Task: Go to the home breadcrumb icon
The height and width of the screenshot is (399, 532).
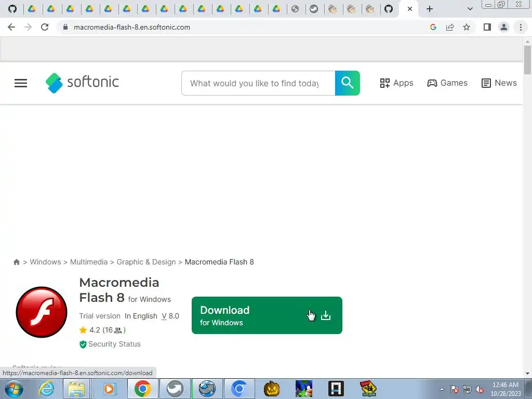Action: tap(16, 262)
